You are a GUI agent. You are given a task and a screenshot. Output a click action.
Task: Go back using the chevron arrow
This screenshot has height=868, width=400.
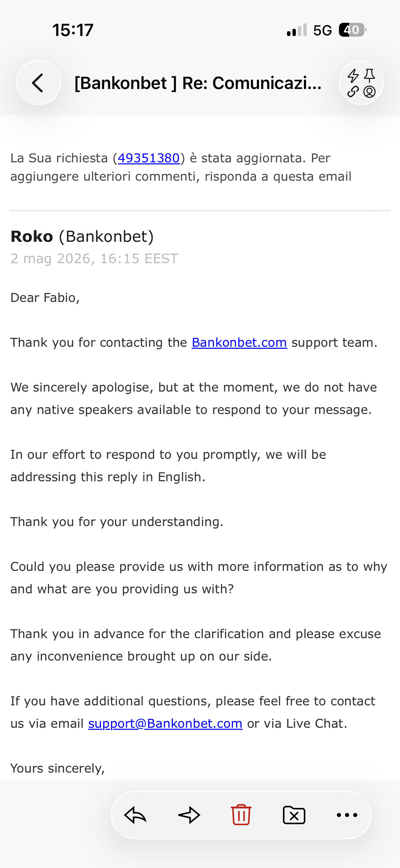pos(38,83)
